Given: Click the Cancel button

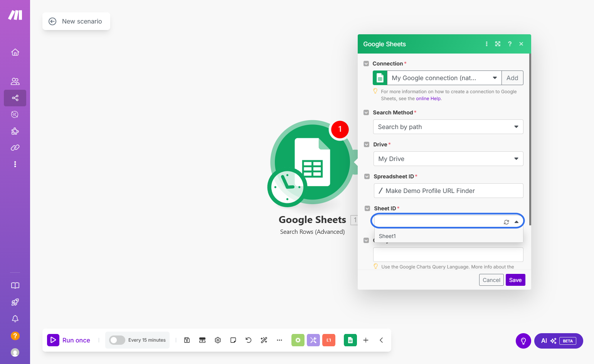Looking at the screenshot, I should click(491, 280).
